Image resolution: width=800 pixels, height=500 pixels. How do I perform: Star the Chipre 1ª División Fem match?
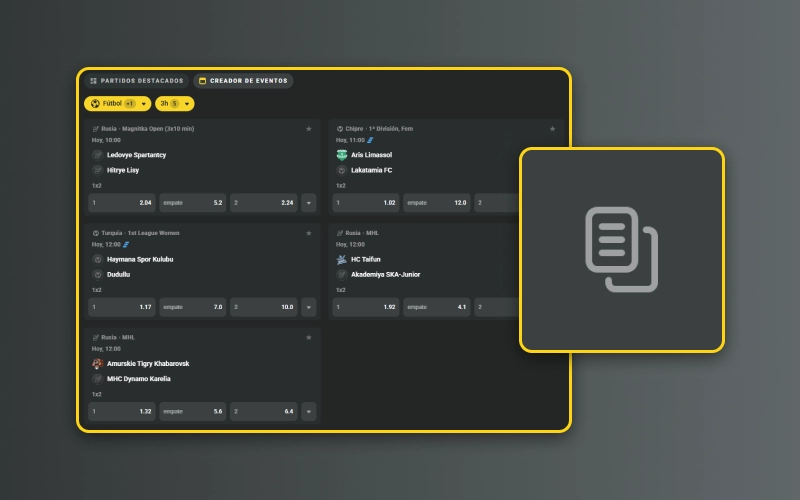tap(552, 129)
